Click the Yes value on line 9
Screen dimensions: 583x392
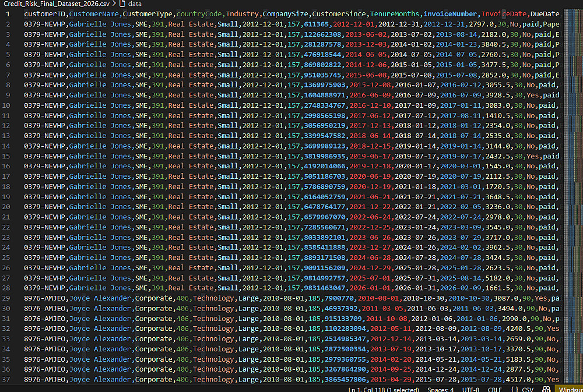(532, 95)
